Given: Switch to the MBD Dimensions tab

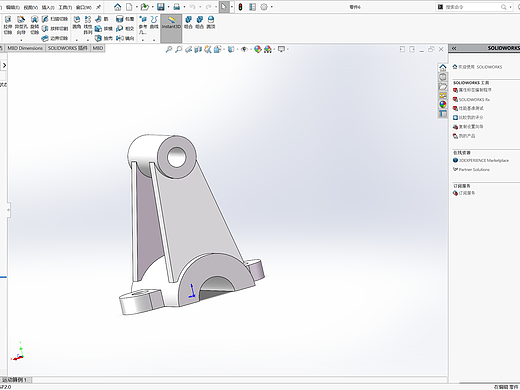Looking at the screenshot, I should (25, 48).
